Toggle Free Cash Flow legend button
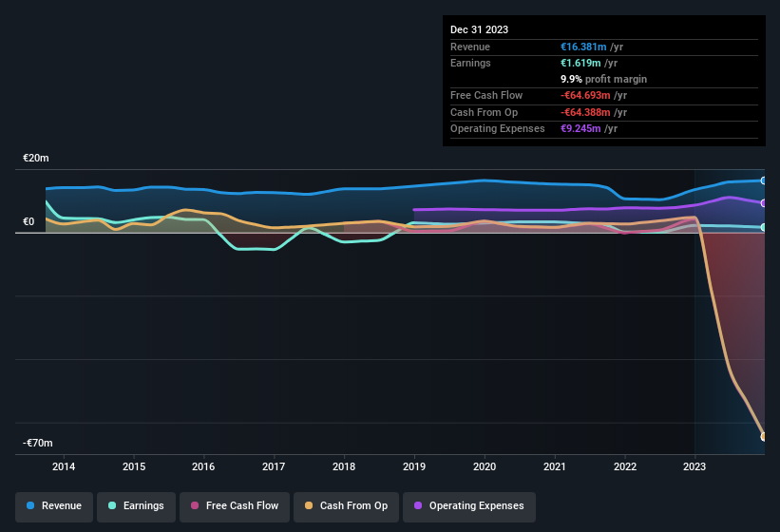The image size is (780, 532). click(x=235, y=506)
